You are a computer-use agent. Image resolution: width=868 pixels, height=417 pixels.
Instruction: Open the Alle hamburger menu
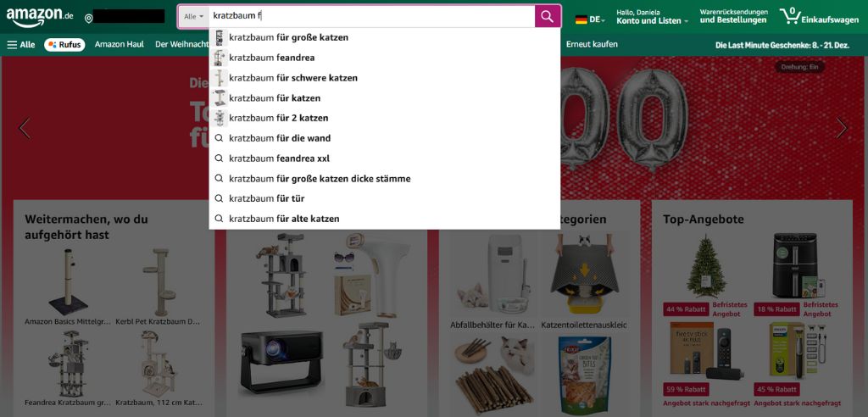[x=21, y=44]
